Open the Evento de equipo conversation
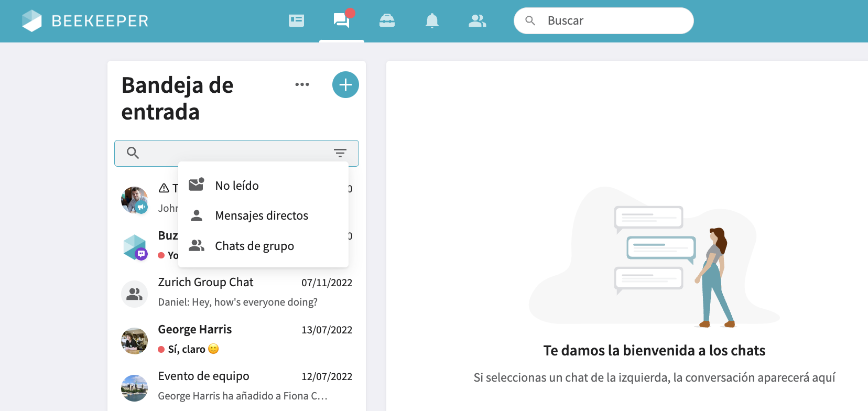Screen dimensions: 868x411 236,386
